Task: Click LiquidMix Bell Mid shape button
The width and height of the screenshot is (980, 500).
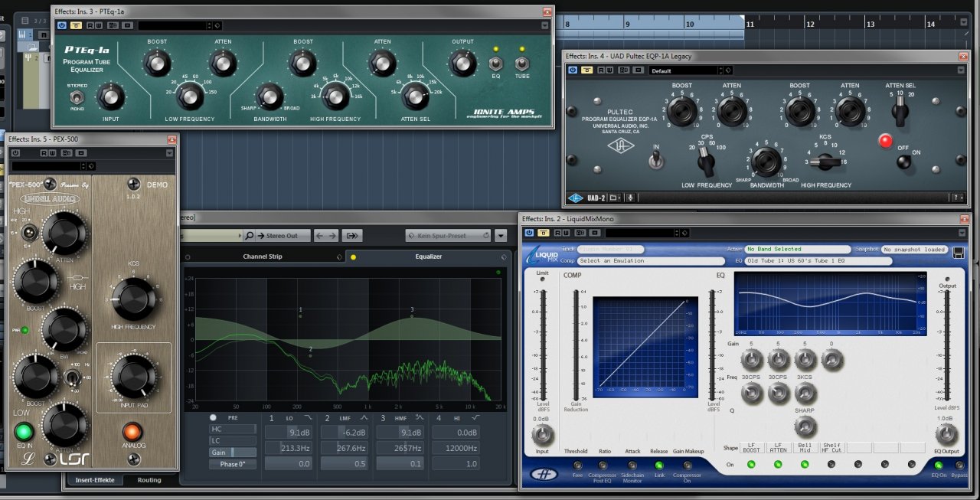Action: [x=804, y=447]
